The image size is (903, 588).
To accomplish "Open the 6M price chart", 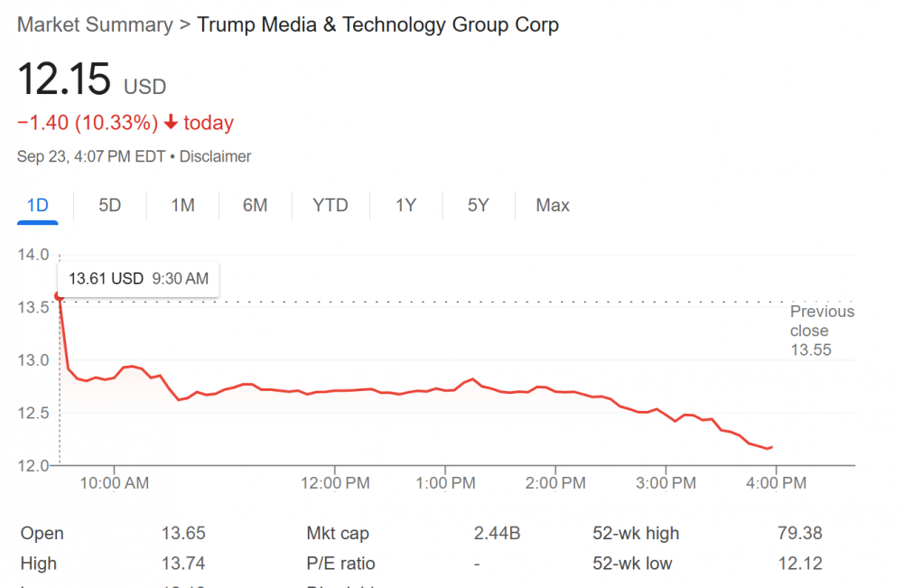I will (x=256, y=205).
